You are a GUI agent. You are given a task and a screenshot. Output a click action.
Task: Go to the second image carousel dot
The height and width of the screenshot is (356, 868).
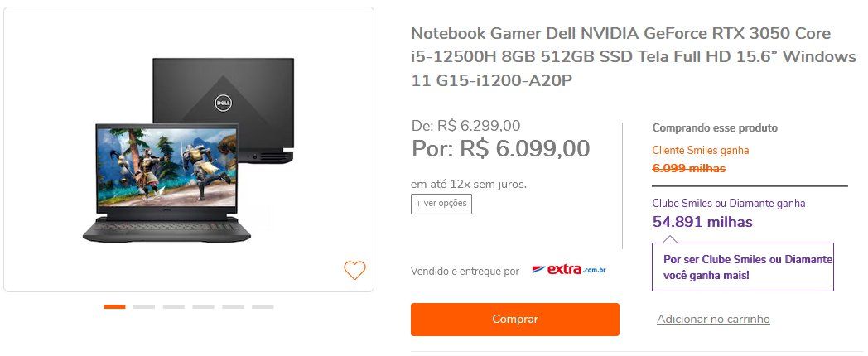pyautogui.click(x=144, y=306)
